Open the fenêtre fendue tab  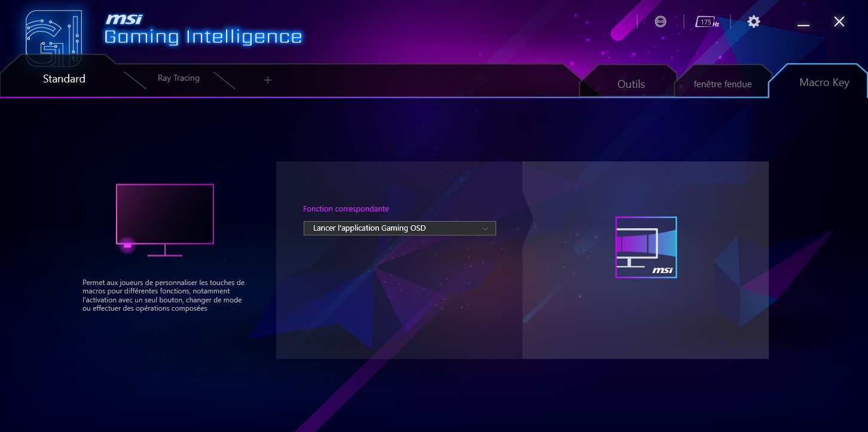pyautogui.click(x=723, y=84)
